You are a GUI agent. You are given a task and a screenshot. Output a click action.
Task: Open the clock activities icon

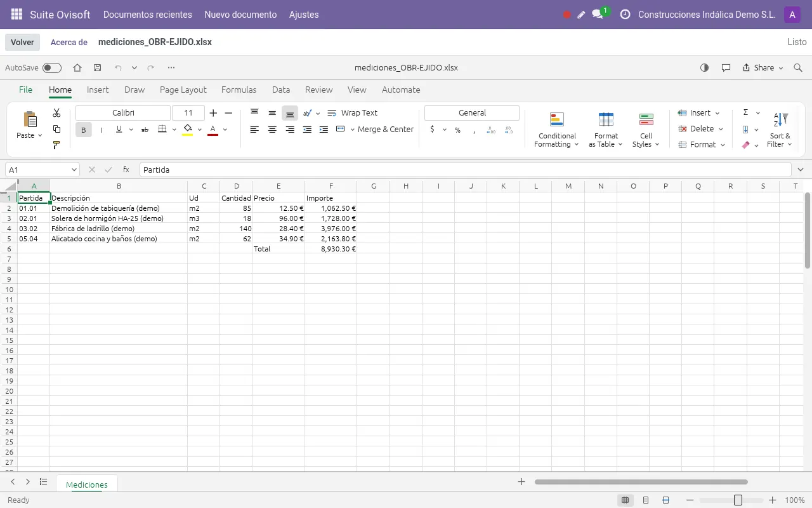625,14
